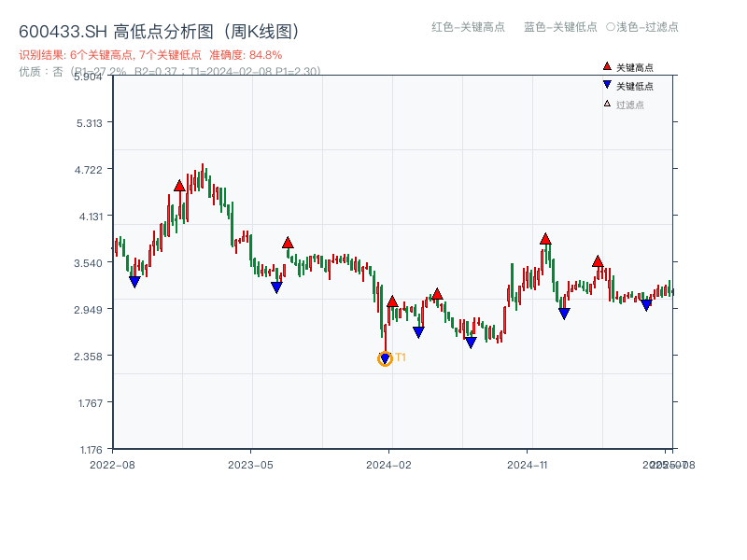Screen dimensions: 747x560
Task: Click the orange T1 circle marker
Action: coord(385,358)
